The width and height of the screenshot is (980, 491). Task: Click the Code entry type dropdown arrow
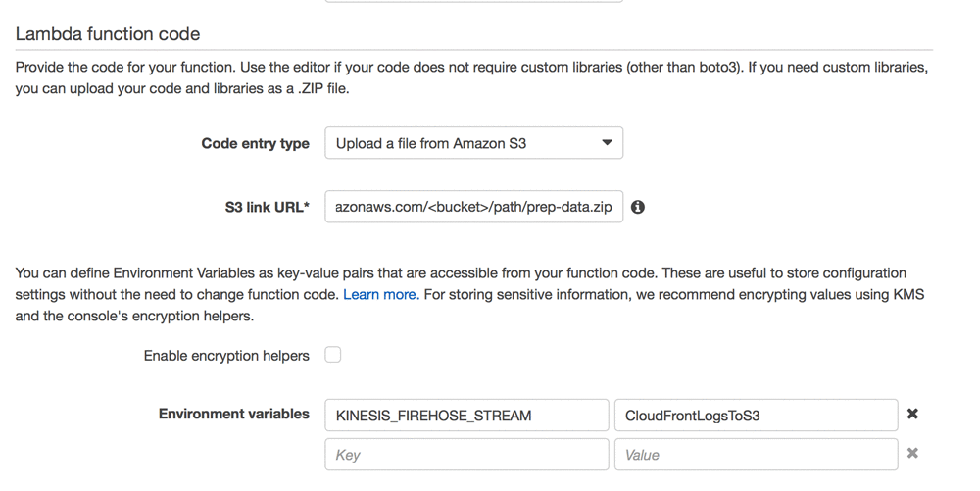click(x=607, y=143)
